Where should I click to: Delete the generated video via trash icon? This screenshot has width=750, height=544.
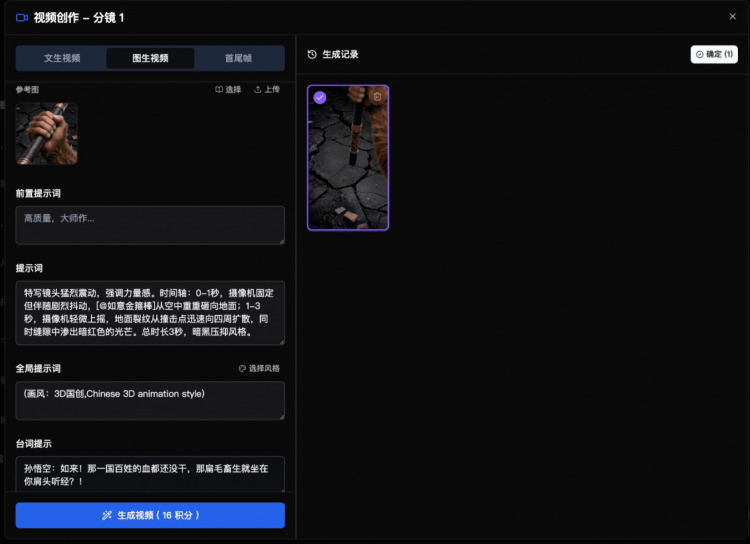[x=377, y=97]
